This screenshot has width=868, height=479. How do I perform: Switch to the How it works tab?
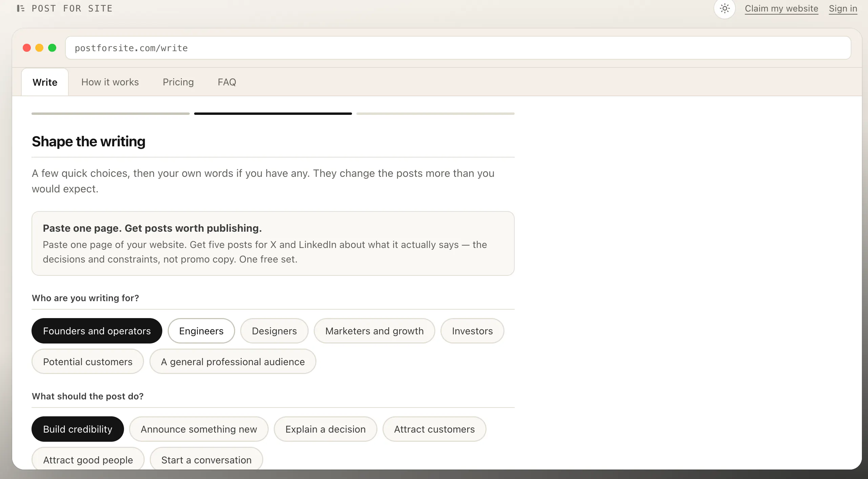coord(110,82)
